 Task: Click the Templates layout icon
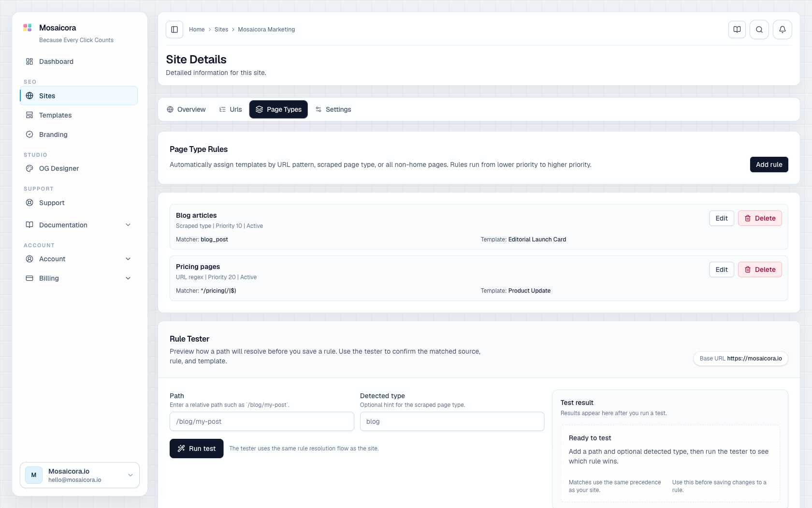(x=29, y=115)
